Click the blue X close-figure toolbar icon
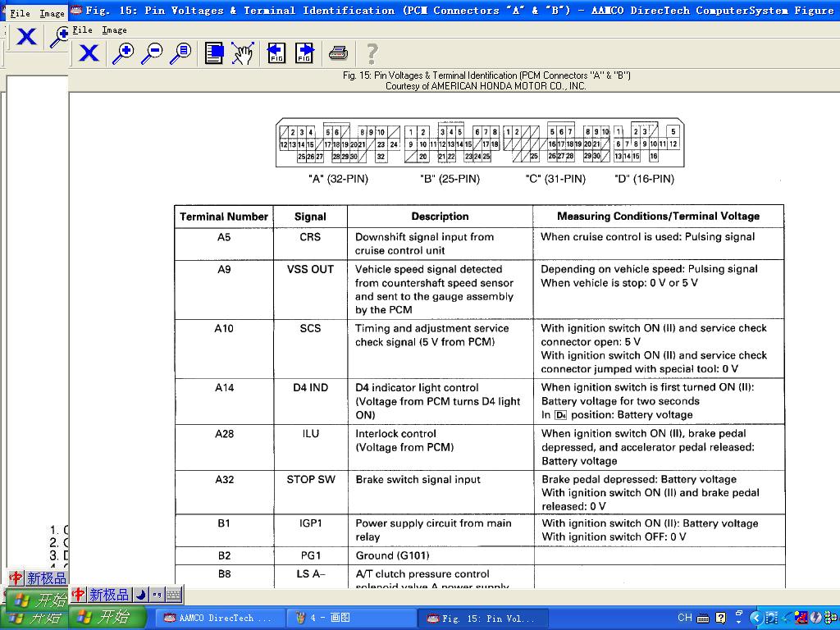Viewport: 840px width, 630px height. coord(89,53)
